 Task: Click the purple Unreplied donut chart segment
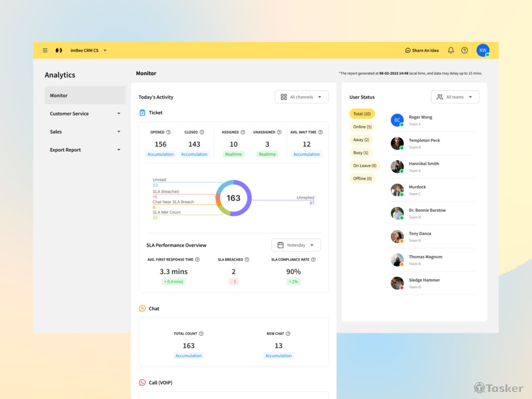point(246,197)
